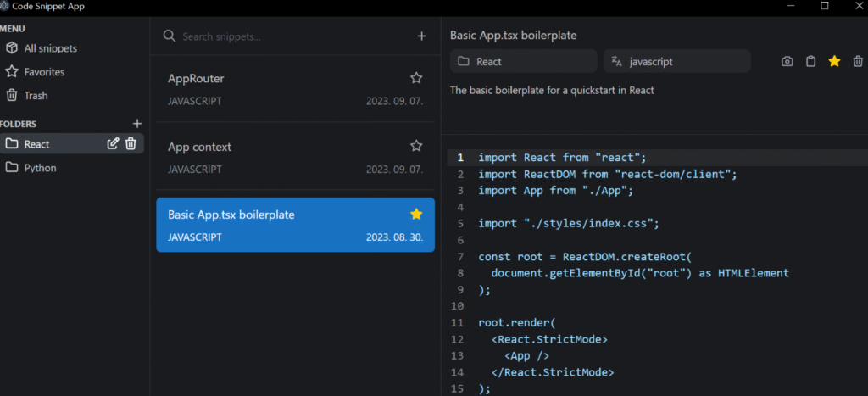The height and width of the screenshot is (396, 868).
Task: Click the document.getElementById code line
Action: pyautogui.click(x=640, y=273)
